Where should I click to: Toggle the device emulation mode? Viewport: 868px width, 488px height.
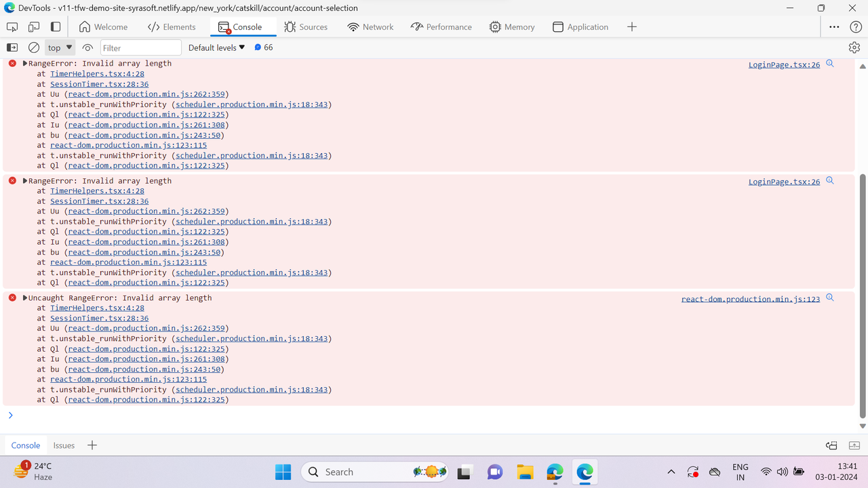[33, 27]
